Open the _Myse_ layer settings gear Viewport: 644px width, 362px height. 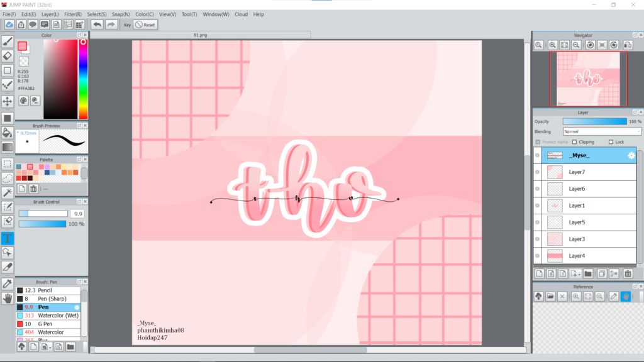631,155
